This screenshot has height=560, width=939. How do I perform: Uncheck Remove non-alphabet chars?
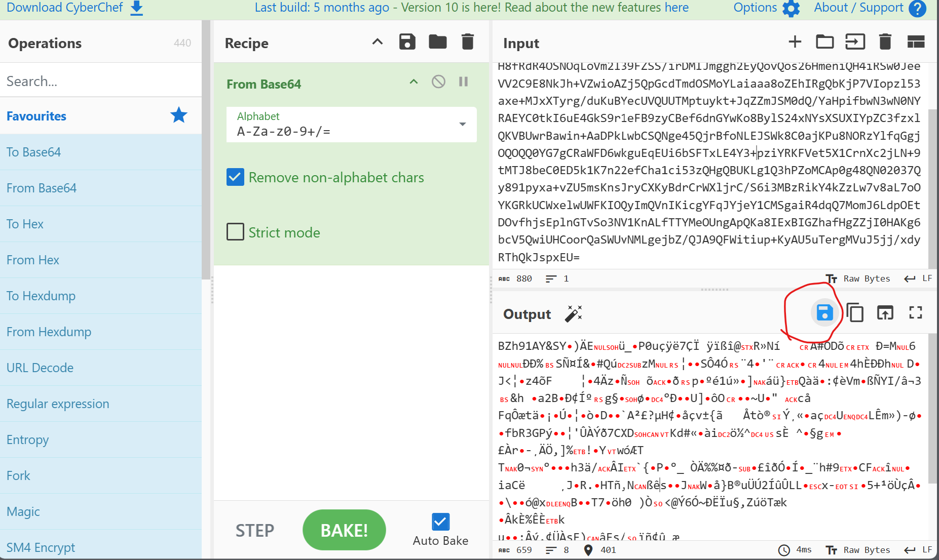[235, 177]
